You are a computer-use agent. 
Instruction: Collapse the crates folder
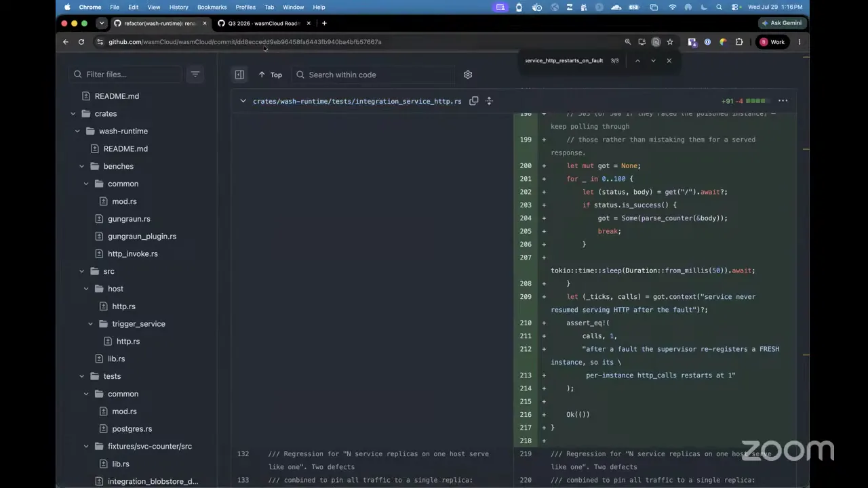(73, 114)
